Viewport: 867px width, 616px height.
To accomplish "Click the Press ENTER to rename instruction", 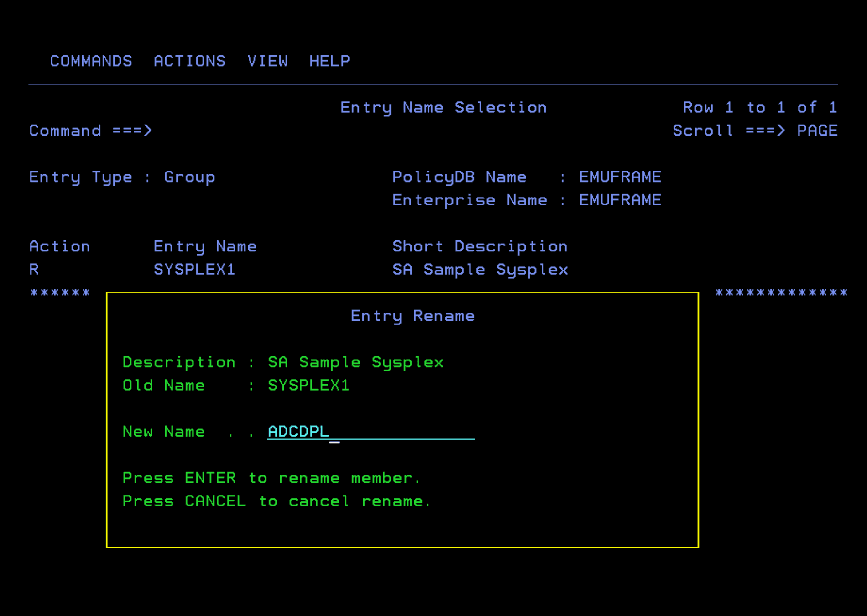I will click(271, 478).
